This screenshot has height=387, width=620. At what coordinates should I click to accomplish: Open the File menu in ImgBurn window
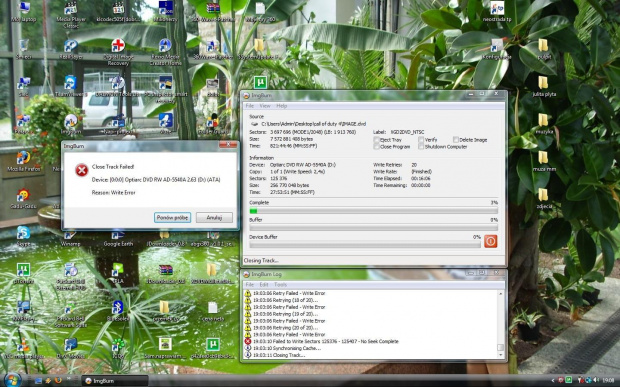coord(250,106)
